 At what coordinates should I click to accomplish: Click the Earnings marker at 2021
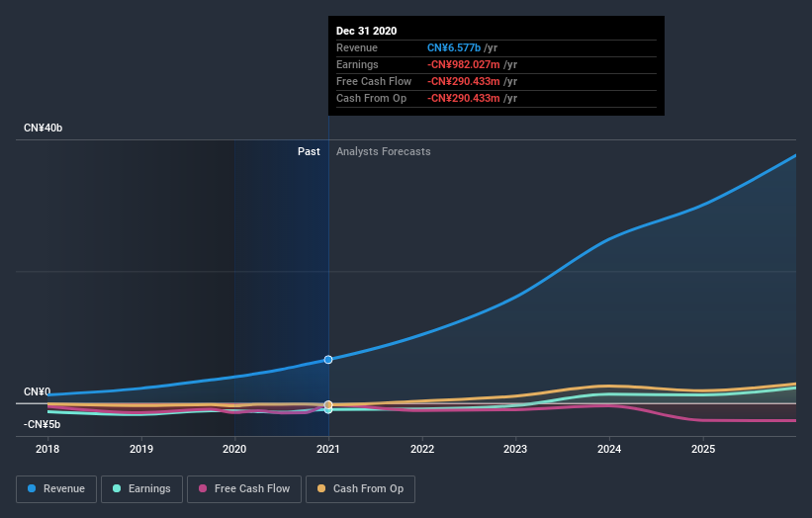click(328, 410)
